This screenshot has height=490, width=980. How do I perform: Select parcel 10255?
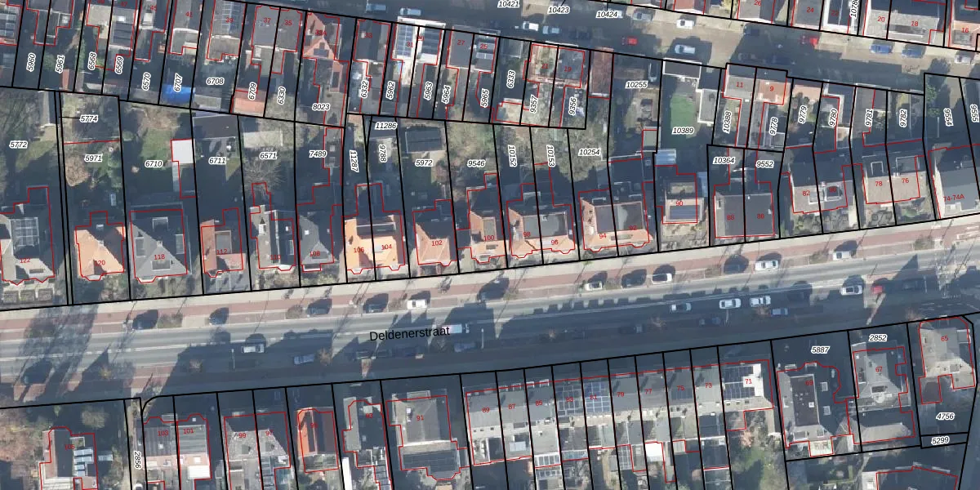[635, 84]
